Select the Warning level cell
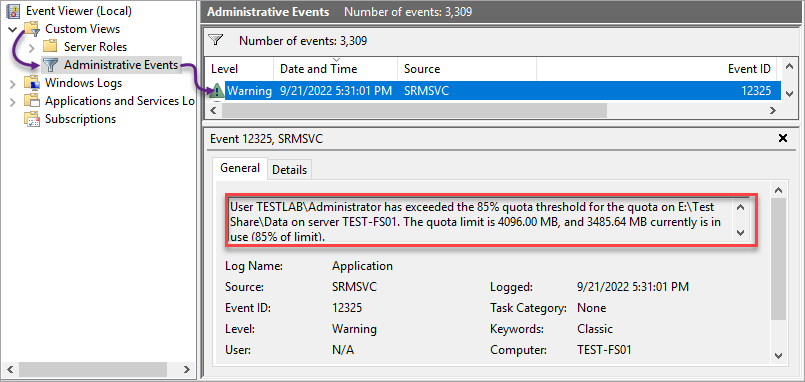The image size is (805, 382). pos(249,91)
